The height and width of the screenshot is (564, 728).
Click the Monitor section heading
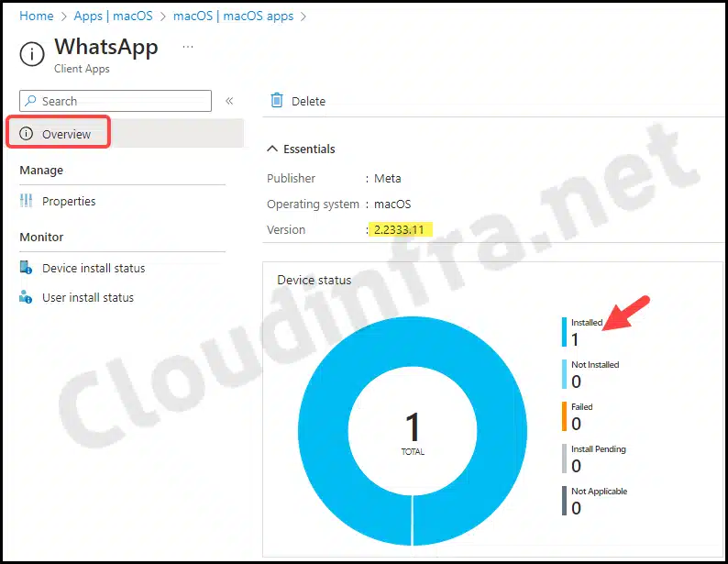tap(41, 238)
